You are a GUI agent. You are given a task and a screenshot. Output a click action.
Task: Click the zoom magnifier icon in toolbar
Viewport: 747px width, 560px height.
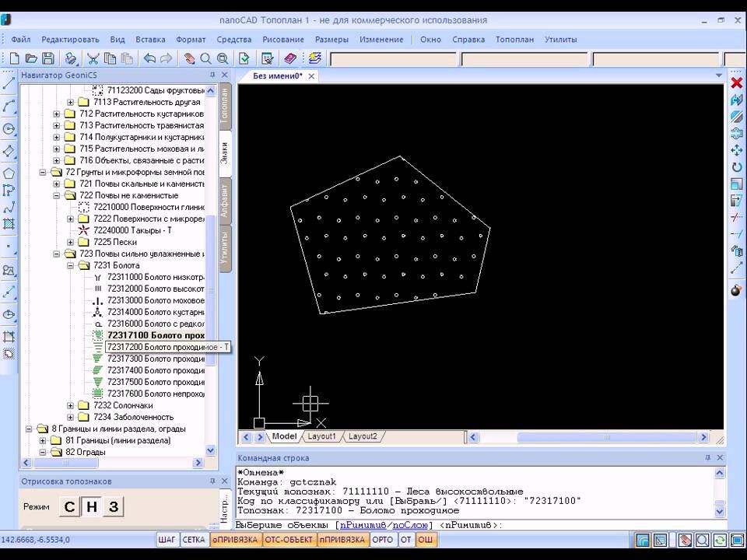(x=205, y=58)
